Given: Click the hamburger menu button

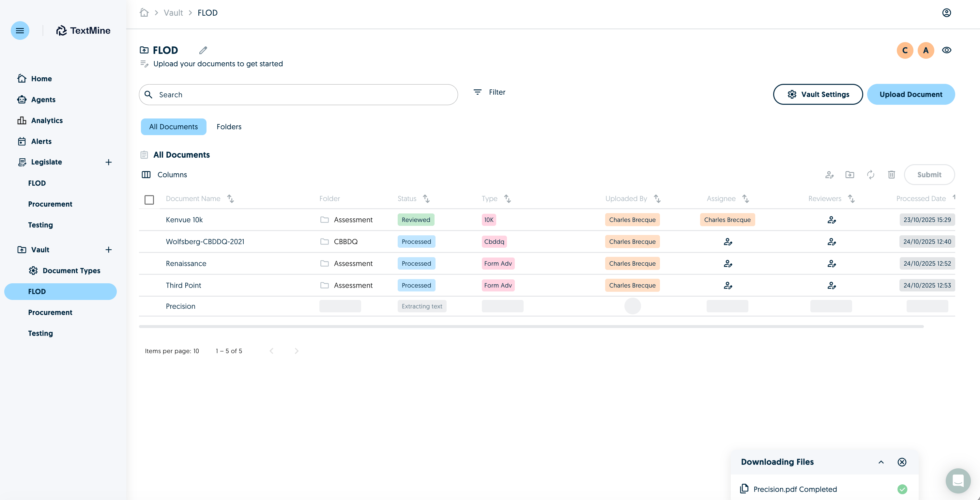Looking at the screenshot, I should pyautogui.click(x=20, y=30).
